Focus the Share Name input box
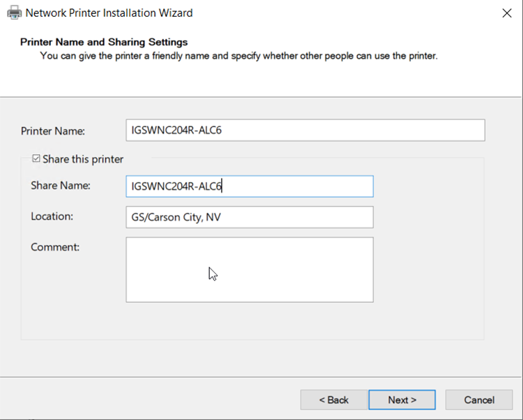 pyautogui.click(x=249, y=186)
